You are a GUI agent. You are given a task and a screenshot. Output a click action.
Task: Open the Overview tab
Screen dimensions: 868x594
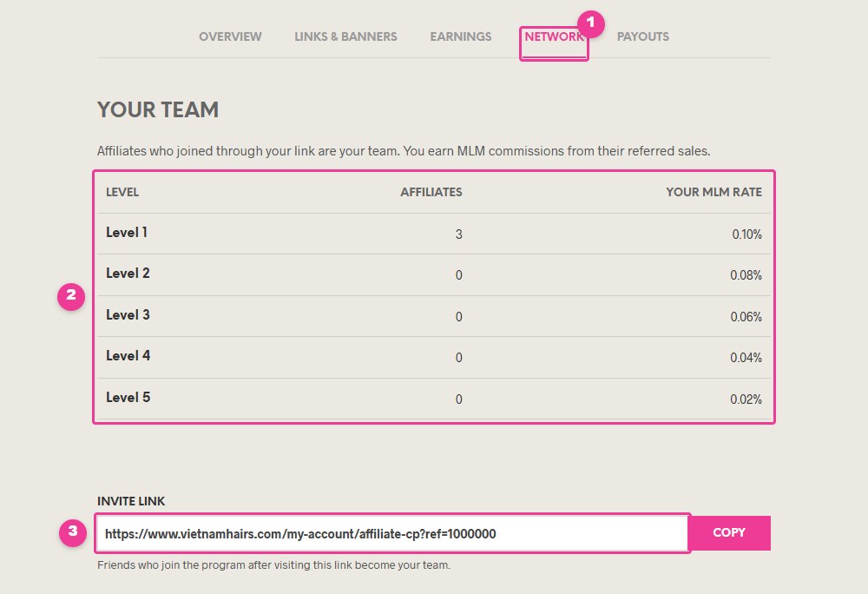tap(230, 36)
